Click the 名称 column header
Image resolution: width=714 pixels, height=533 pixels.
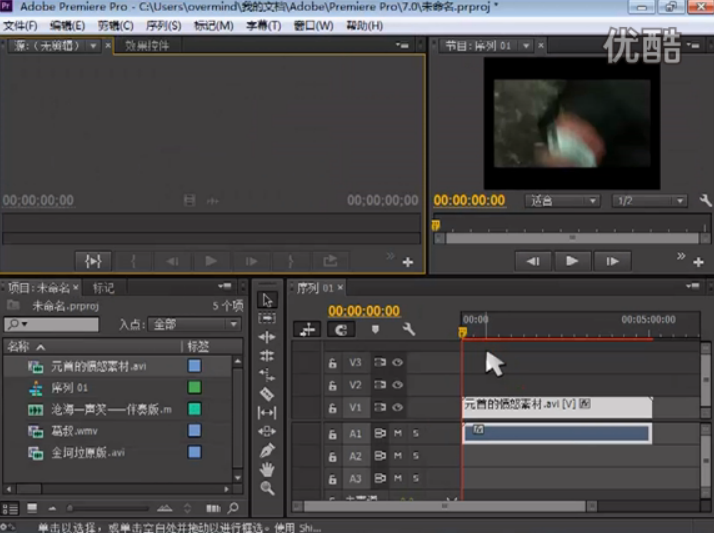coord(18,346)
